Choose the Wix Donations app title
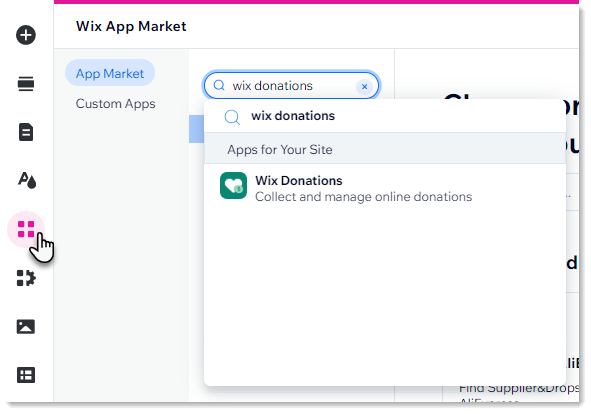 click(x=299, y=181)
